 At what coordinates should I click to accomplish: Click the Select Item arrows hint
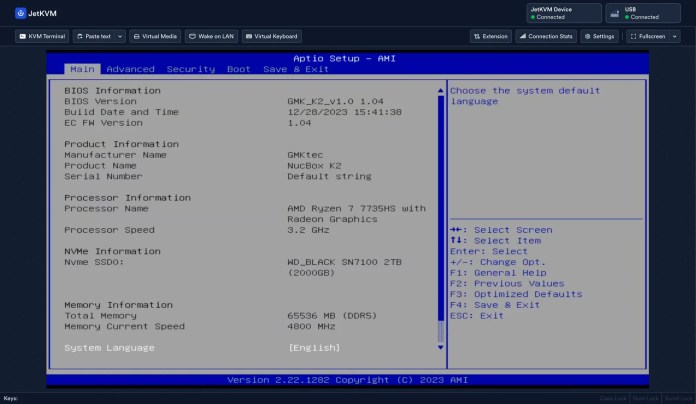495,241
